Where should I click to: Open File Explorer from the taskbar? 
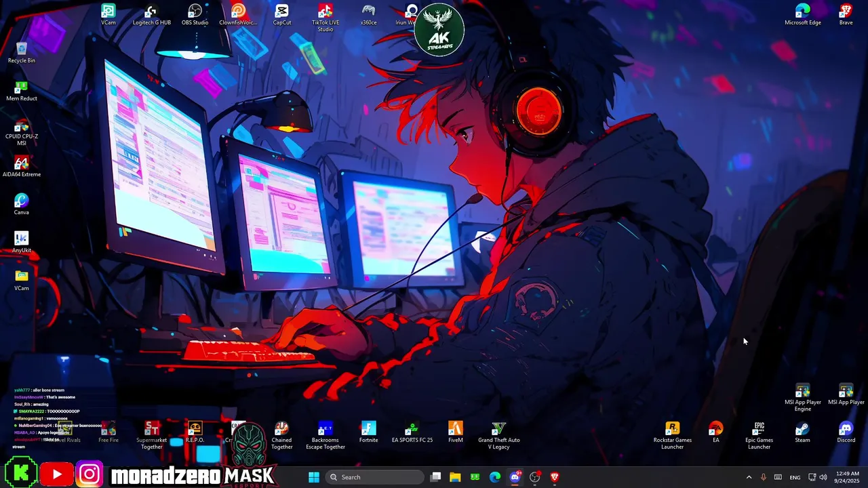(455, 477)
